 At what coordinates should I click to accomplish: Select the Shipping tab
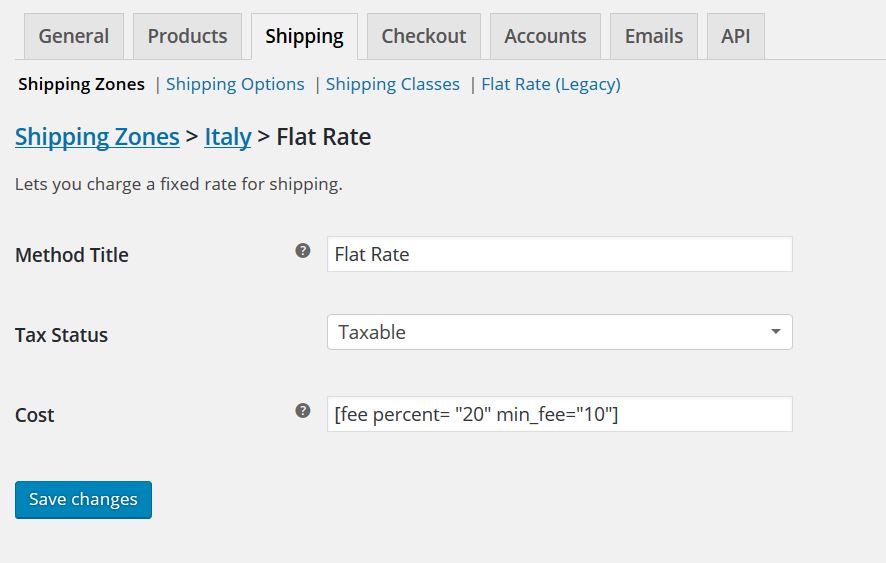[304, 36]
